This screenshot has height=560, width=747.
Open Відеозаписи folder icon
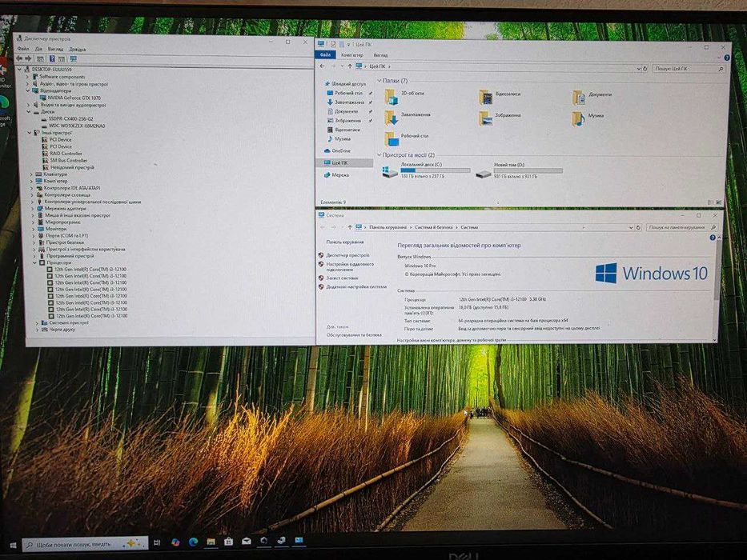[486, 97]
